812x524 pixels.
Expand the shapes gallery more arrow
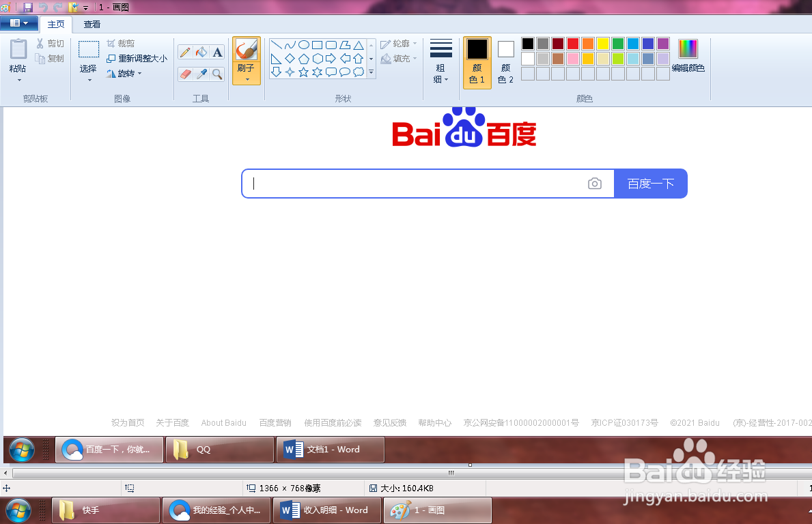tap(371, 72)
